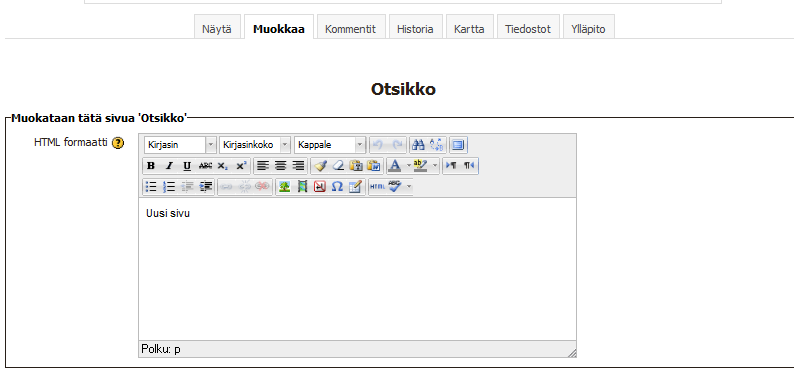Toggle bold formatting in the editor
Viewport: 794px width, 382px height.
[x=150, y=166]
